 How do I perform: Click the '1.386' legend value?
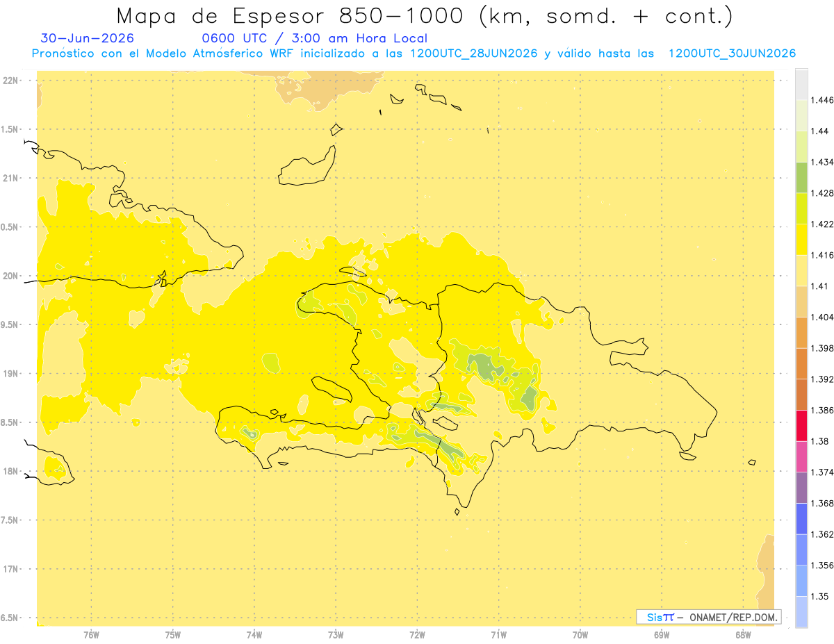pos(821,411)
